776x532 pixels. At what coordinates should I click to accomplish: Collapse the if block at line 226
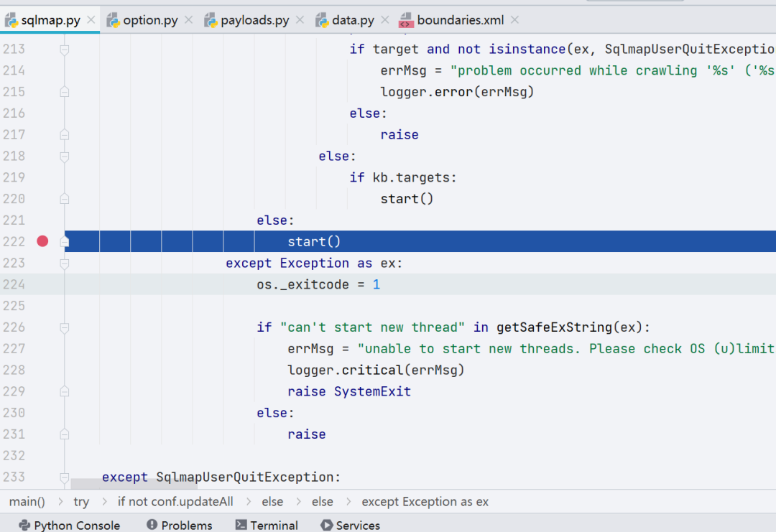(65, 328)
